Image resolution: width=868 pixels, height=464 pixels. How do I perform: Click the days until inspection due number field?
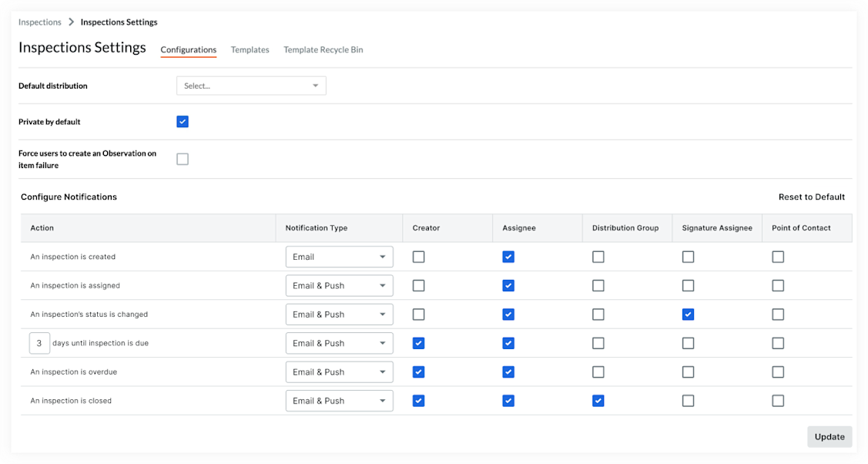tap(39, 343)
